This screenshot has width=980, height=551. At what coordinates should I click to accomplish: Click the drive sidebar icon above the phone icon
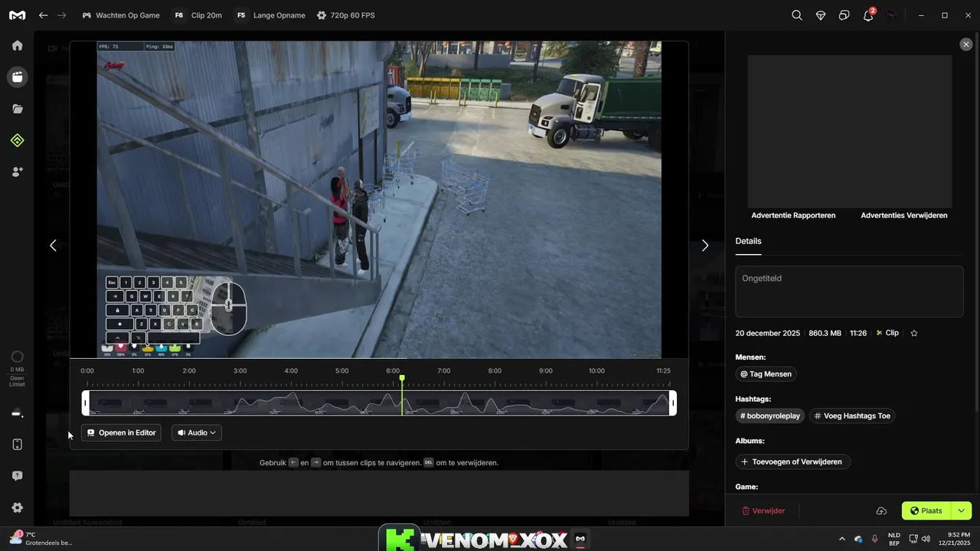coord(17,414)
